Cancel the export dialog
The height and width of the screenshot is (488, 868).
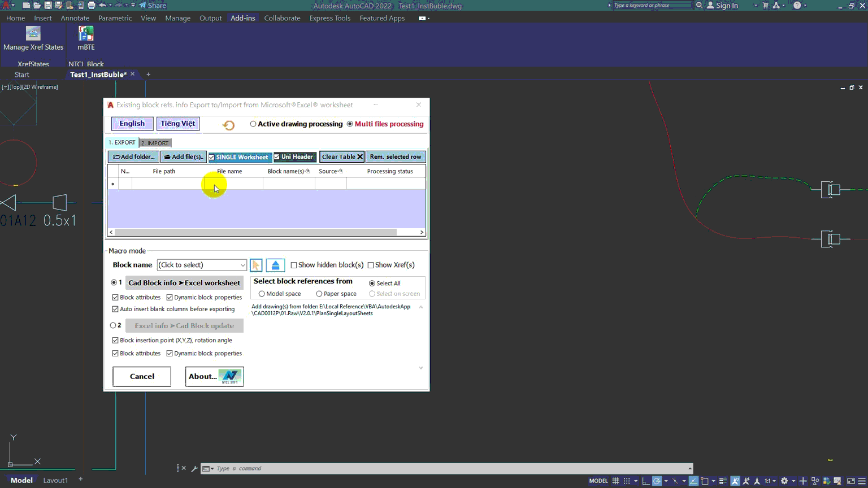coord(142,376)
